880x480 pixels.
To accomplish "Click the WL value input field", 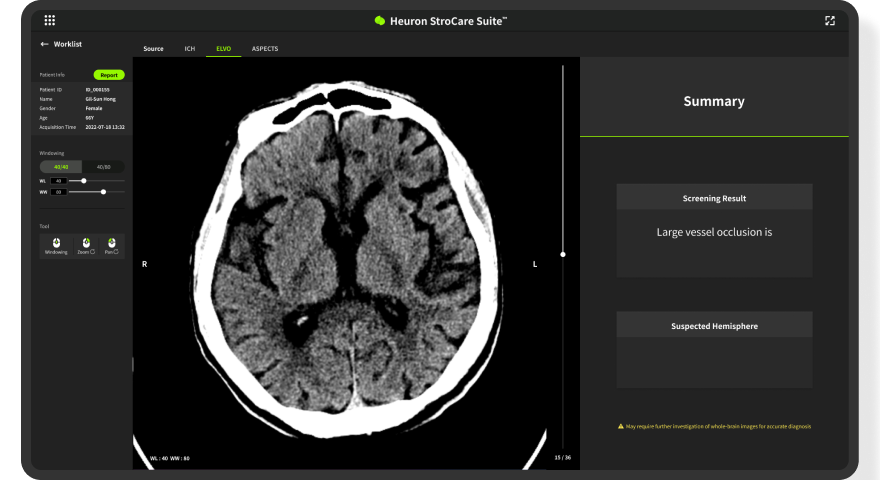I will [x=58, y=181].
